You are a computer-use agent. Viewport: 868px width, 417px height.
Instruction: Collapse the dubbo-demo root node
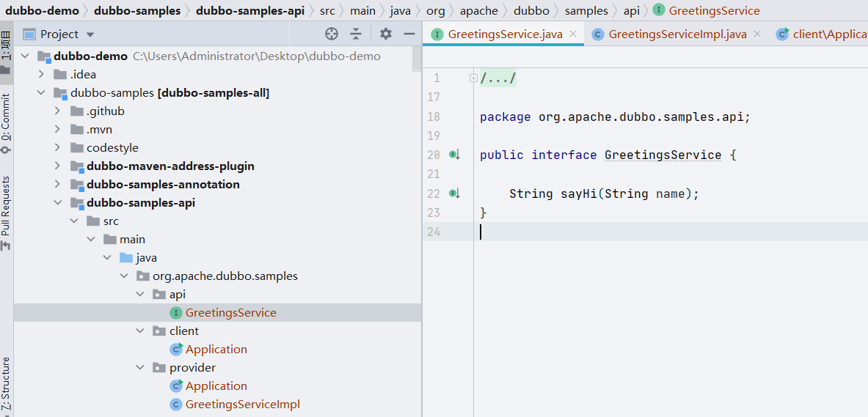[26, 56]
